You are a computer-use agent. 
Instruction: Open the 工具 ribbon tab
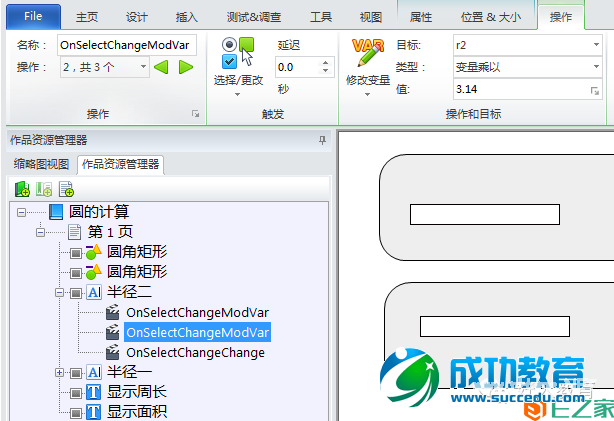tap(321, 17)
